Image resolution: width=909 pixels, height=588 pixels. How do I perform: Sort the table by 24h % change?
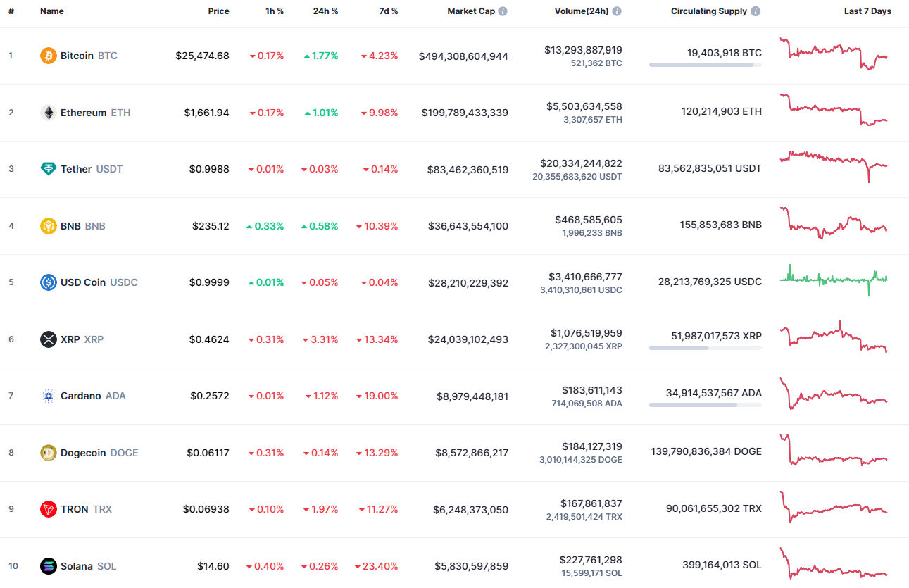click(325, 11)
